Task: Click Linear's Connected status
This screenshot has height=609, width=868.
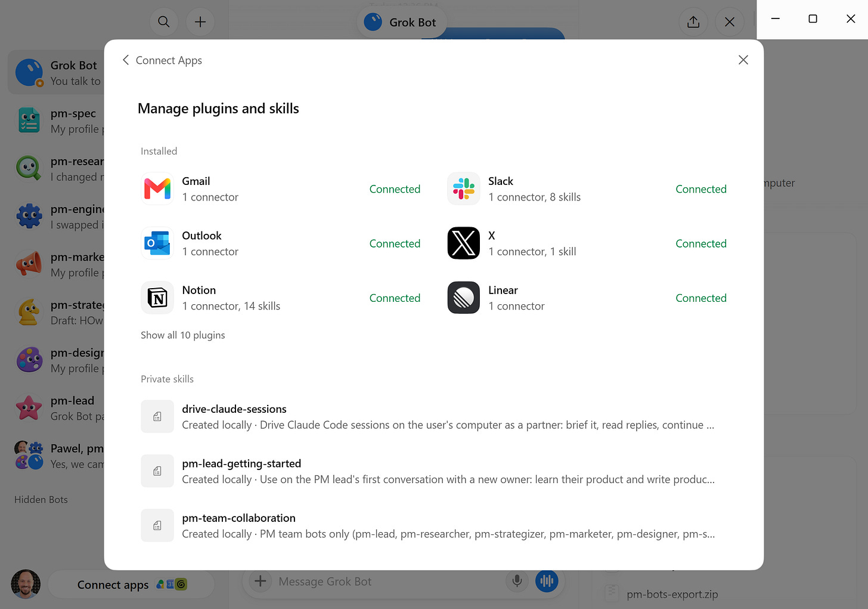Action: click(701, 298)
